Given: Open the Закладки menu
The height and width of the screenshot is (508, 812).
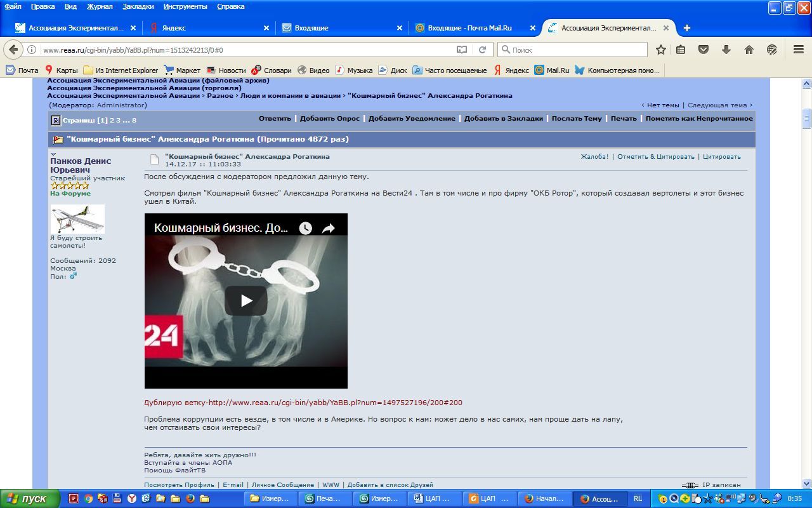Looking at the screenshot, I should coord(138,6).
